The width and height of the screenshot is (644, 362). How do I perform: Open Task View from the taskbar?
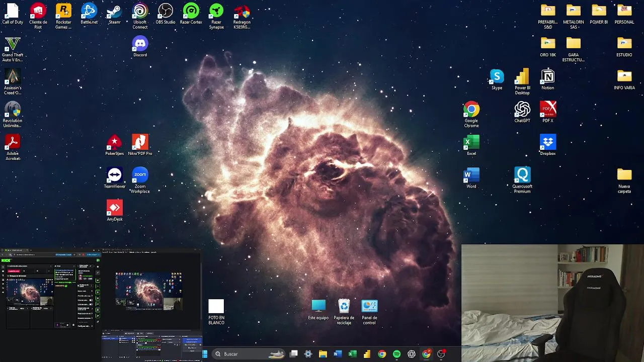294,354
